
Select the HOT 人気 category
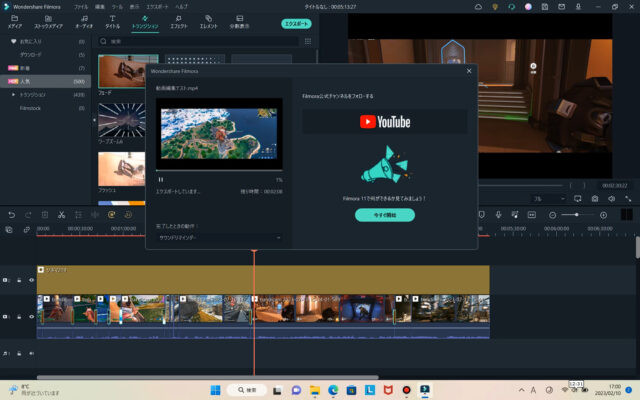coord(45,81)
